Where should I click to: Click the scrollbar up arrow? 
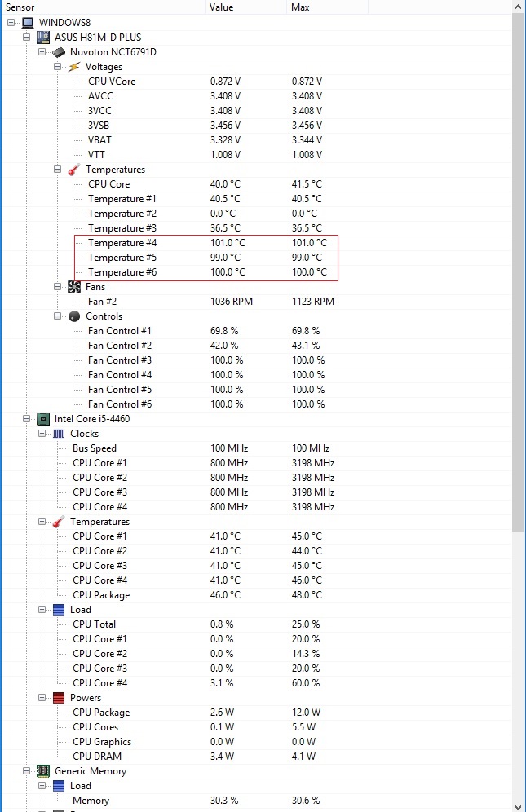[x=519, y=7]
